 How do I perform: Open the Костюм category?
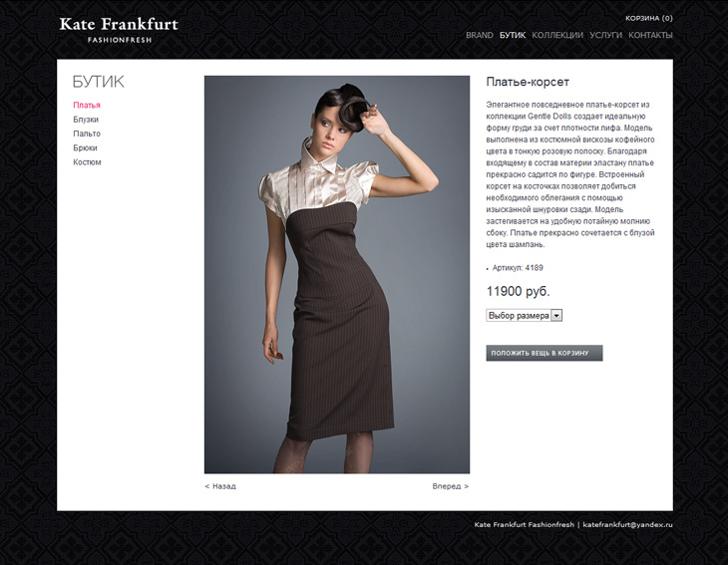click(x=87, y=162)
